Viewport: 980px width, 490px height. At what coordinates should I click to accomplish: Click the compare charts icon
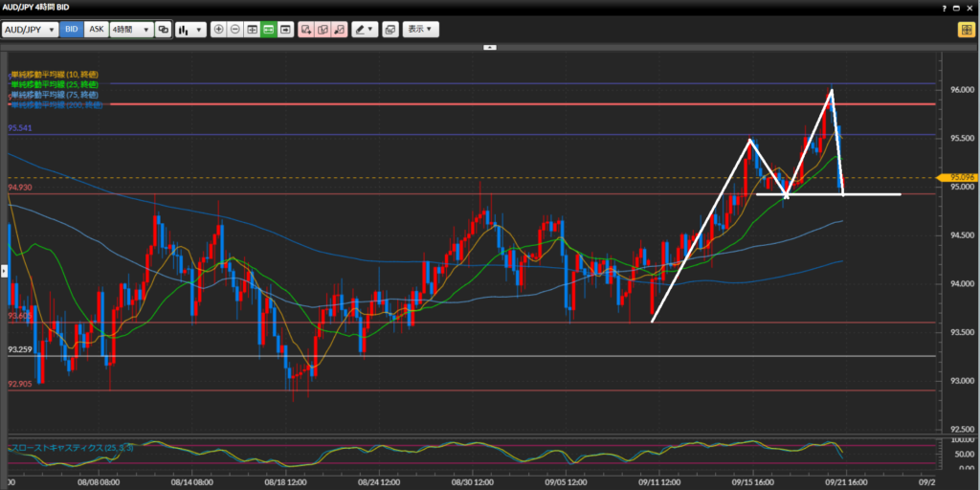[x=163, y=30]
